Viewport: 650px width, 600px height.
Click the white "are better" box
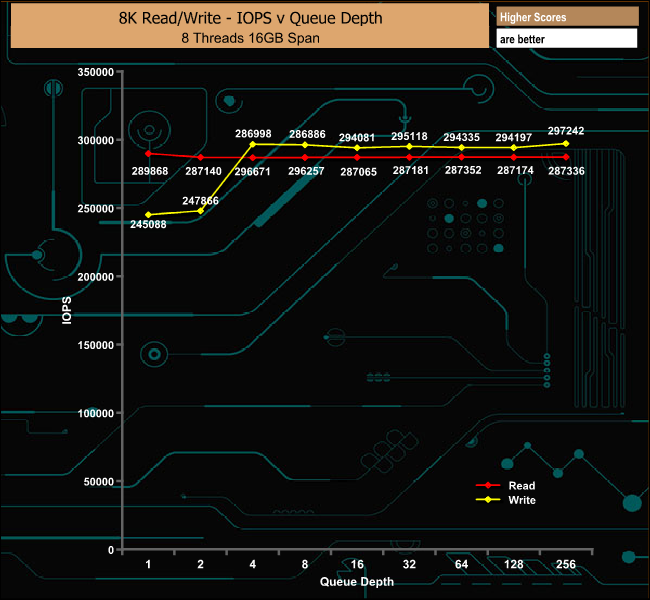tap(566, 39)
